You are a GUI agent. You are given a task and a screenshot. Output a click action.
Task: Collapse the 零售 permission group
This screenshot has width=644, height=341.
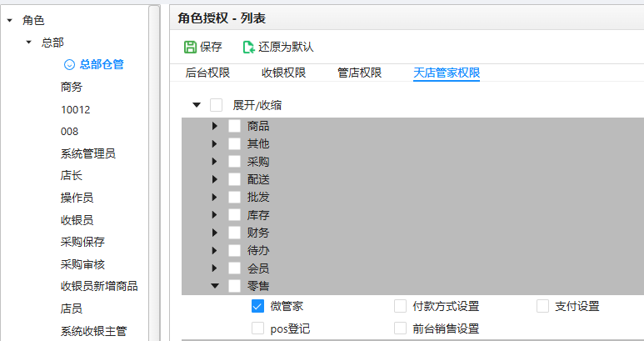[214, 286]
